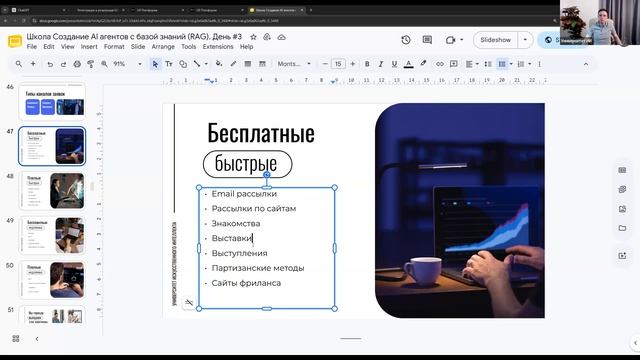Open the shape insert tool

pyautogui.click(x=183, y=64)
